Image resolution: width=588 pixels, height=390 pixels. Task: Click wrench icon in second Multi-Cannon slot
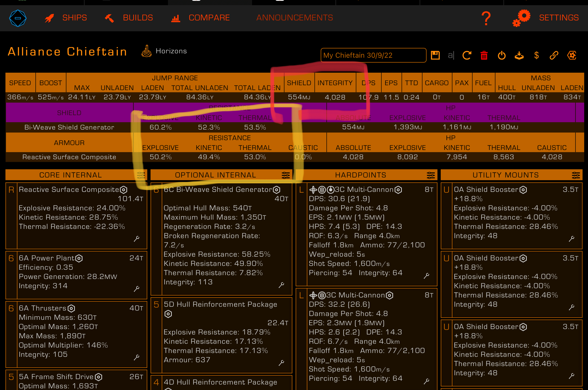(x=427, y=381)
